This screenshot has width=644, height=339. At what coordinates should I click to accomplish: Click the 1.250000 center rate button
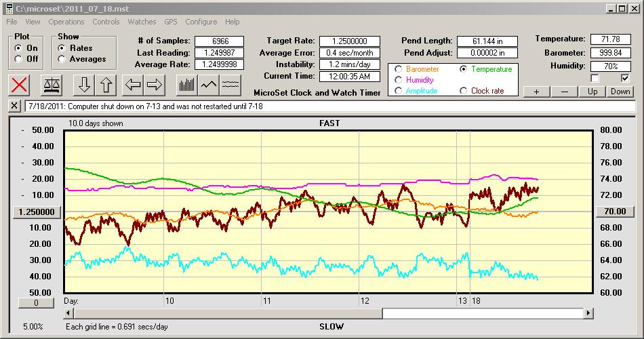coord(37,212)
